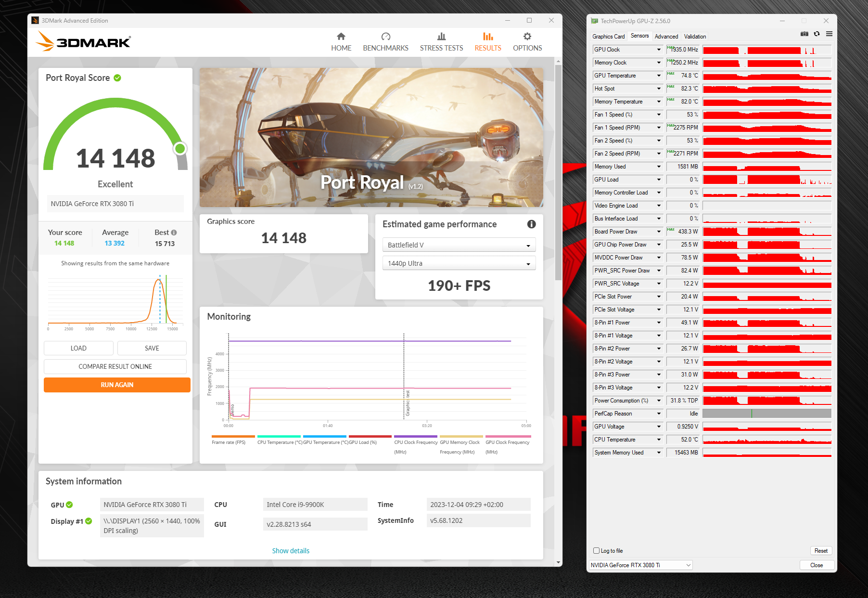Click COMPARE RESULT ONLINE button

(115, 366)
